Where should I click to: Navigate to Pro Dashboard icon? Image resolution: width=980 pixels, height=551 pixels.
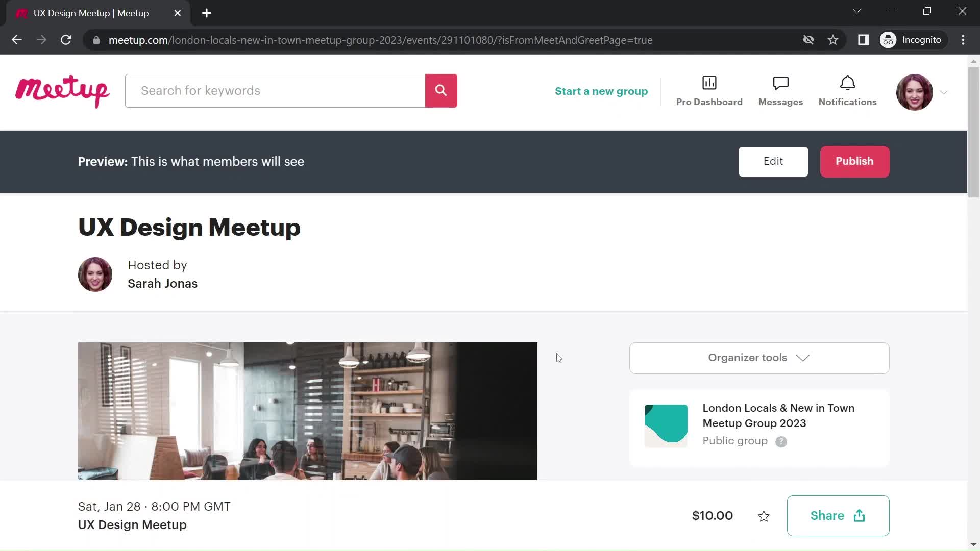709,82
